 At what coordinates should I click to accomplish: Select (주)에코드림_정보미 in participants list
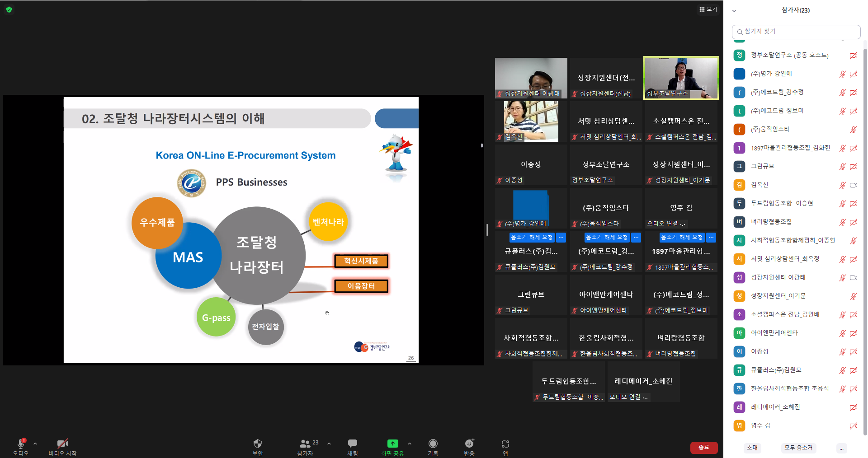click(796, 111)
